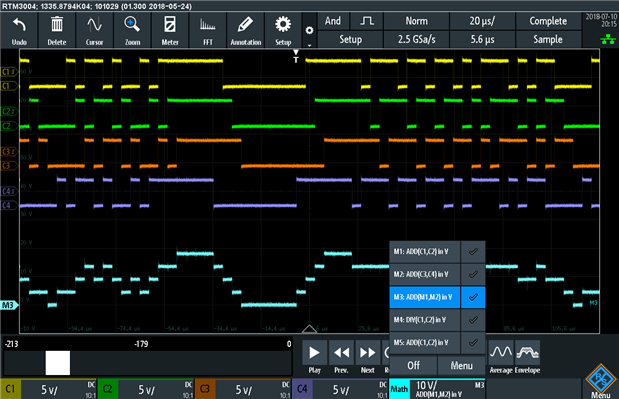The height and width of the screenshot is (399, 619).
Task: Select the C3 channel ground marker
Action: (9, 166)
